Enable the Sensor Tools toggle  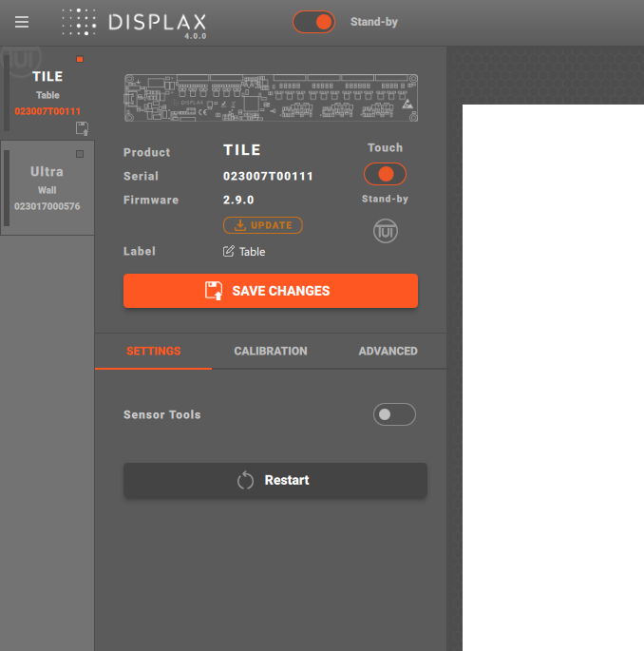394,414
